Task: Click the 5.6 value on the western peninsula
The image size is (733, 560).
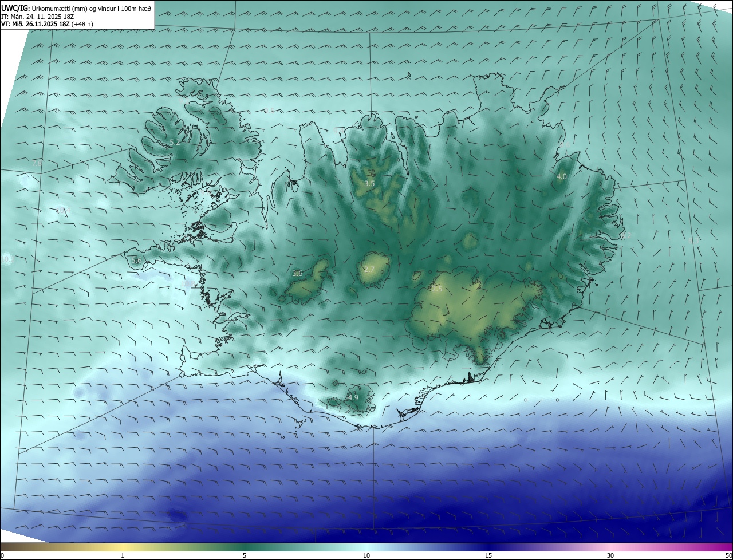Action: point(136,261)
